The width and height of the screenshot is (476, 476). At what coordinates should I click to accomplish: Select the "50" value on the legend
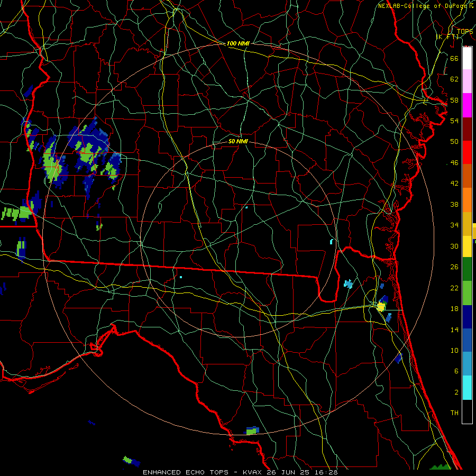[x=454, y=141]
